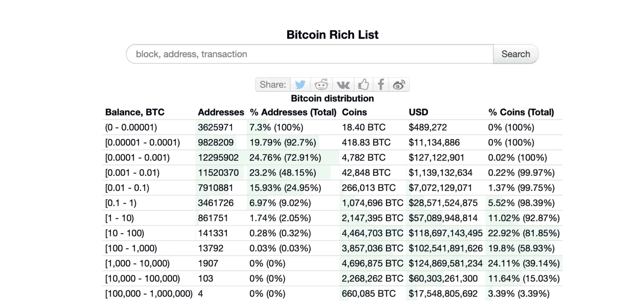
Task: Share on Twitter icon
Action: point(300,84)
